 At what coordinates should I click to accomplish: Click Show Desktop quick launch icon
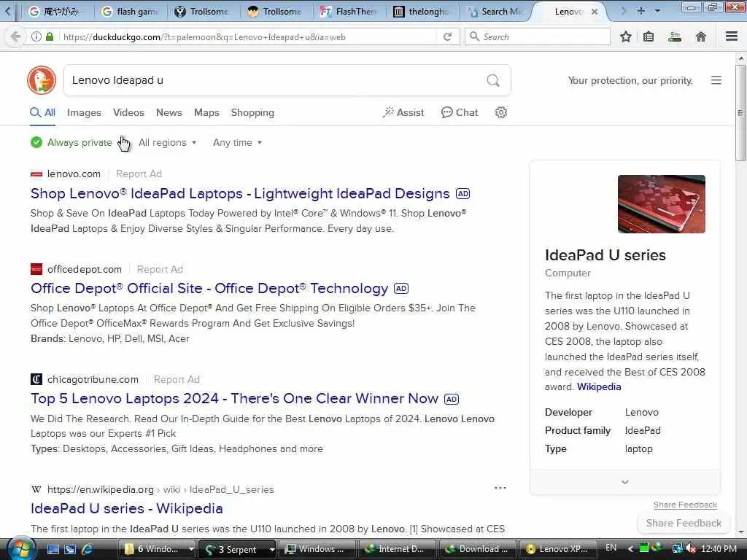click(53, 549)
